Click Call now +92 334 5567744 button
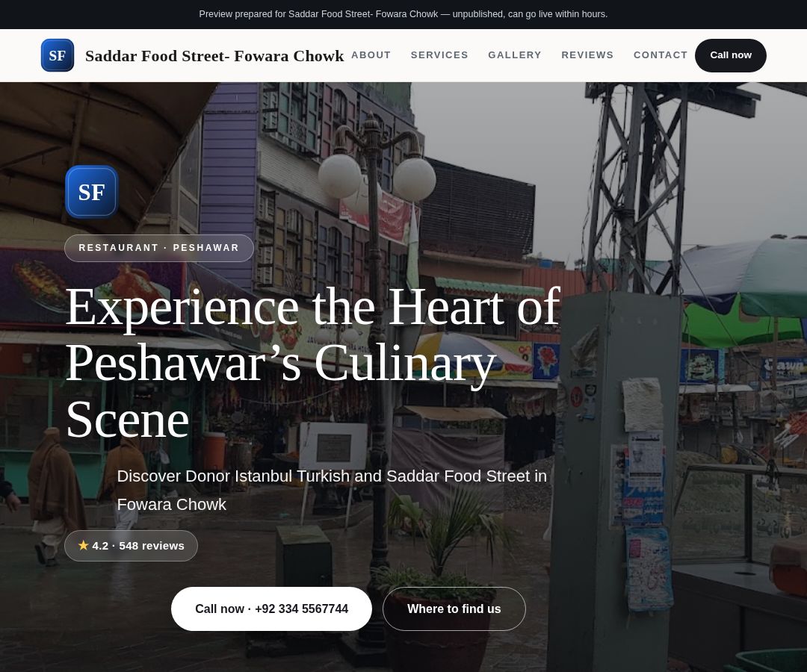807x672 pixels. (271, 609)
